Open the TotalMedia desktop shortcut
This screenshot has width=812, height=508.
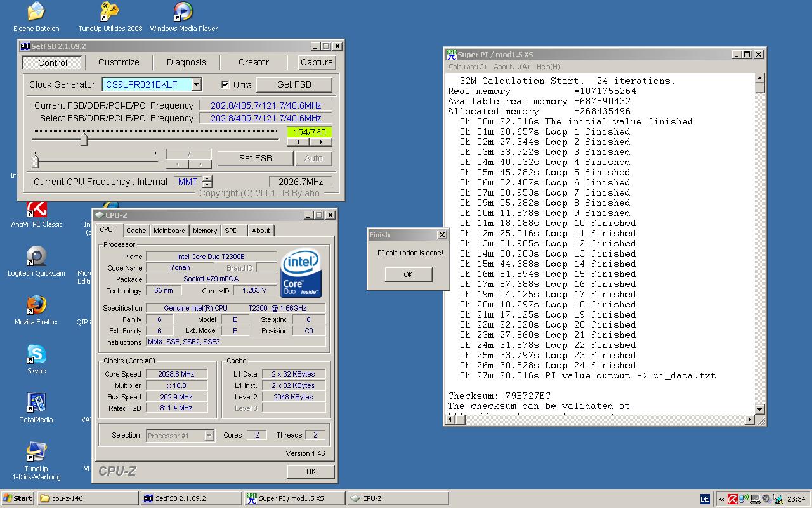pyautogui.click(x=36, y=408)
